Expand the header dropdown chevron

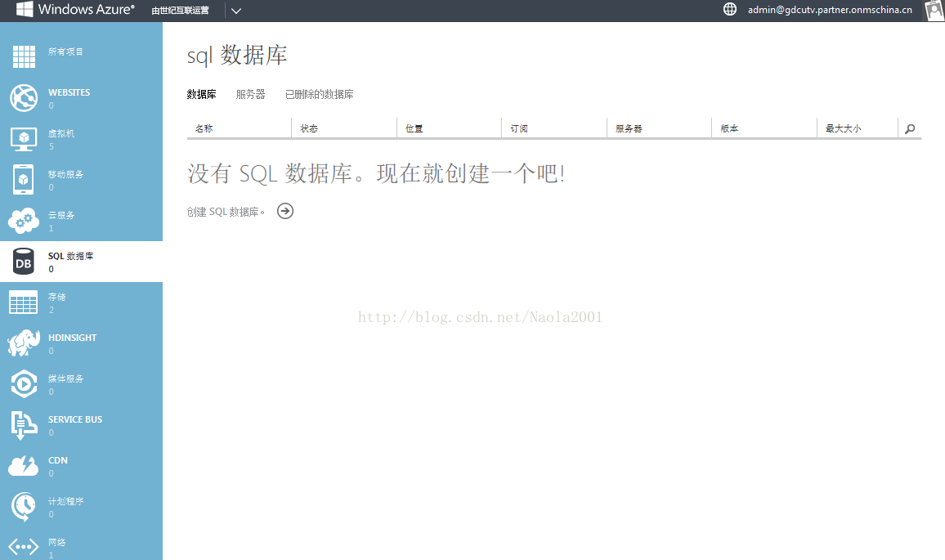[x=236, y=11]
